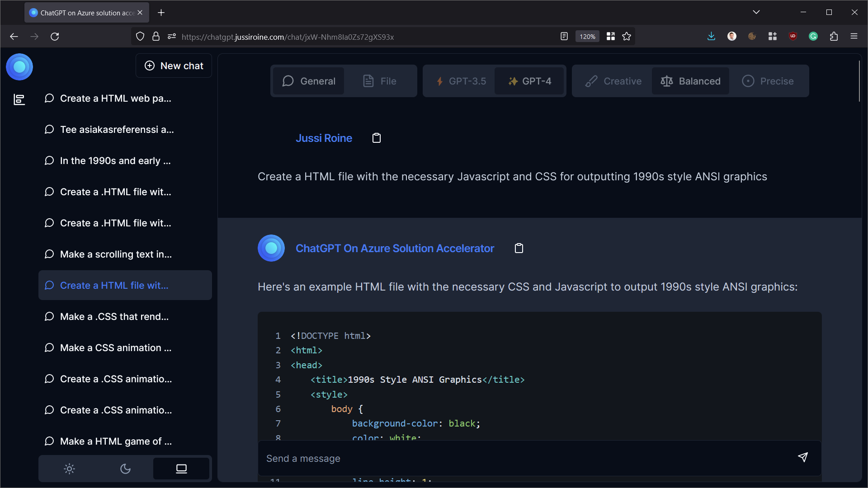Open chat 'Make a .CSS that rend...'
This screenshot has height=488, width=868.
point(125,317)
